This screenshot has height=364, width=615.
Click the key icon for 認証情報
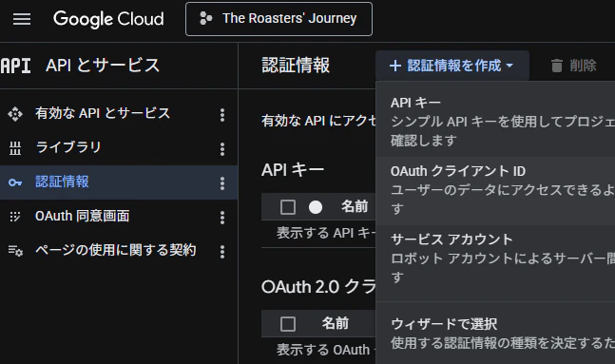point(15,182)
